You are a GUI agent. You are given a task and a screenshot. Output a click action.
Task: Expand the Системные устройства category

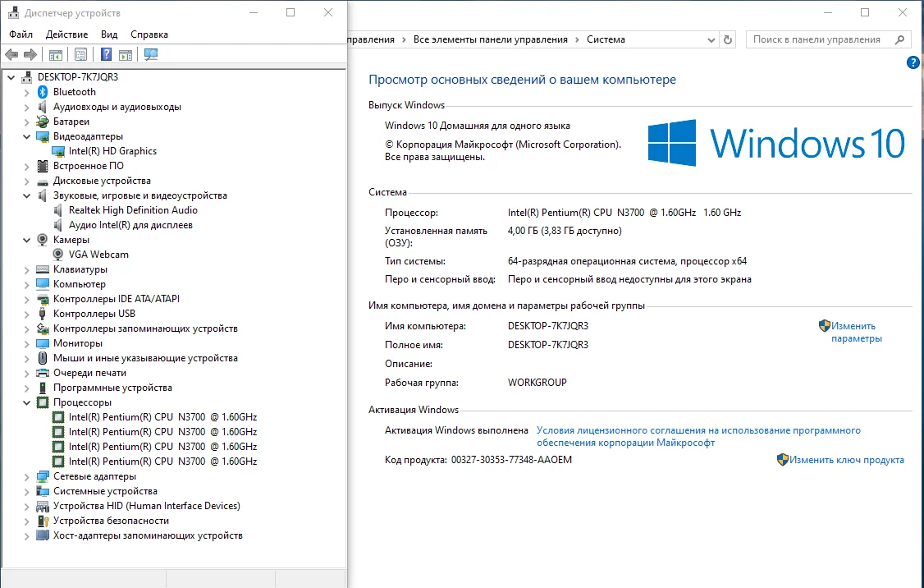point(26,491)
